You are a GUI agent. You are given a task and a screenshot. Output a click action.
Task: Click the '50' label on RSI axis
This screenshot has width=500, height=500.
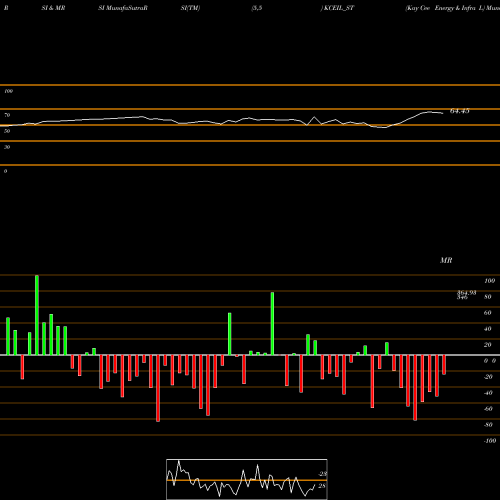[x=7, y=131]
